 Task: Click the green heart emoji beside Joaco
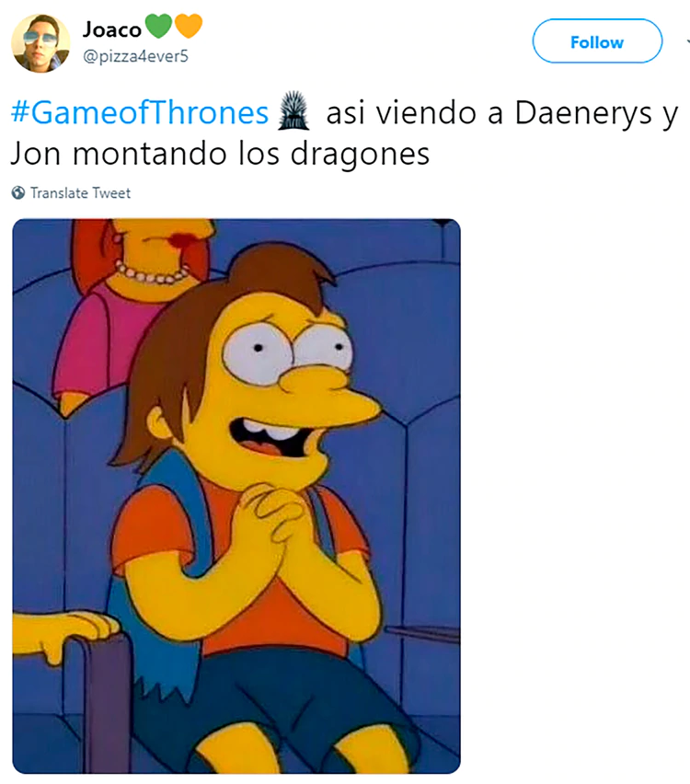pyautogui.click(x=158, y=26)
